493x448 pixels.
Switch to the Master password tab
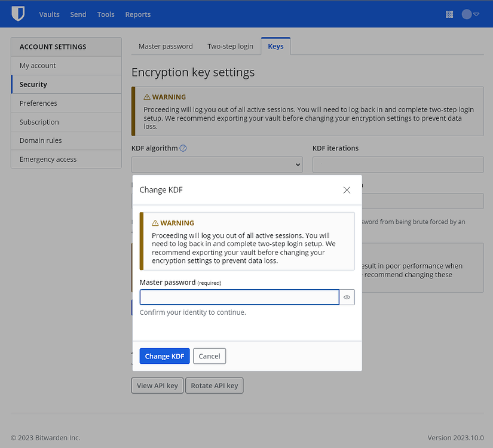pyautogui.click(x=166, y=45)
